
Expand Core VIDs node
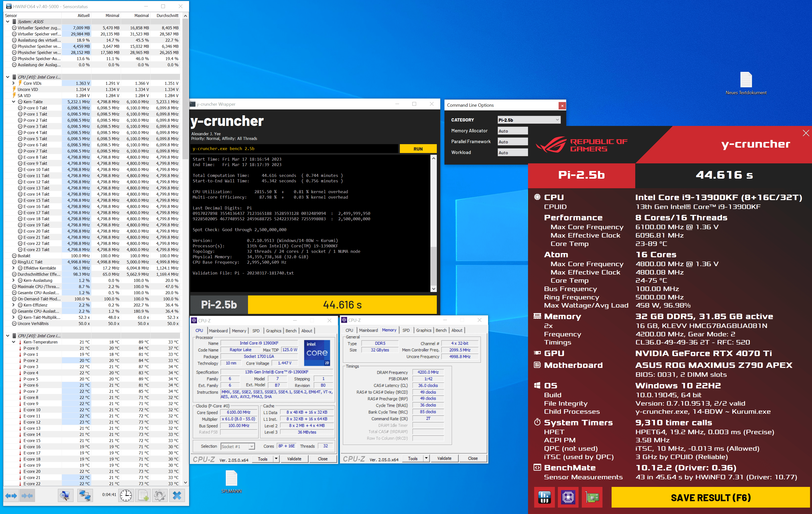[14, 83]
